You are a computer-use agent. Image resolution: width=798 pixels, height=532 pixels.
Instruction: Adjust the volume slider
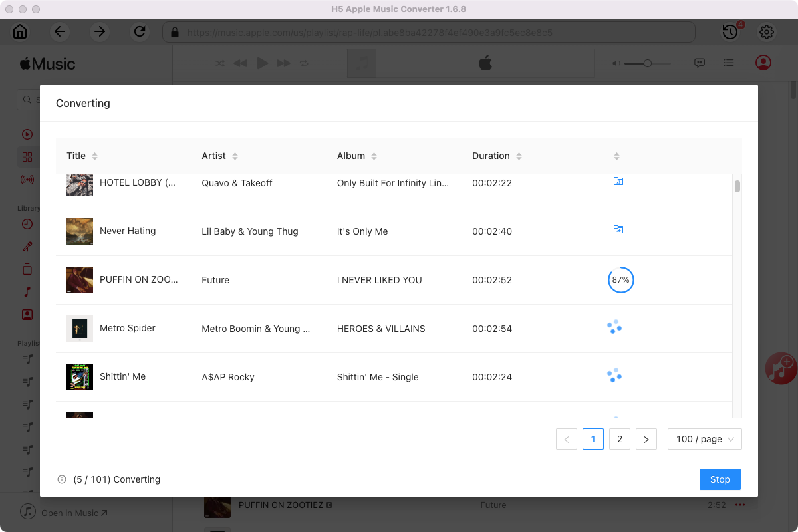click(648, 63)
